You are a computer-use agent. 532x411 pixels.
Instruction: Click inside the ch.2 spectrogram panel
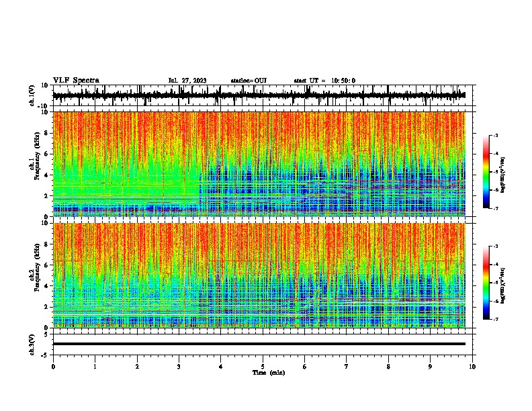click(259, 275)
